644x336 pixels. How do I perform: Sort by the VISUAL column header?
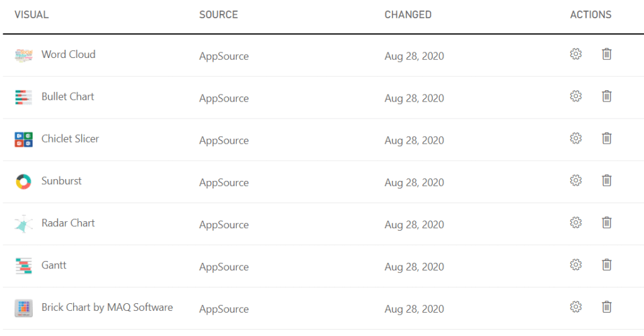point(32,14)
